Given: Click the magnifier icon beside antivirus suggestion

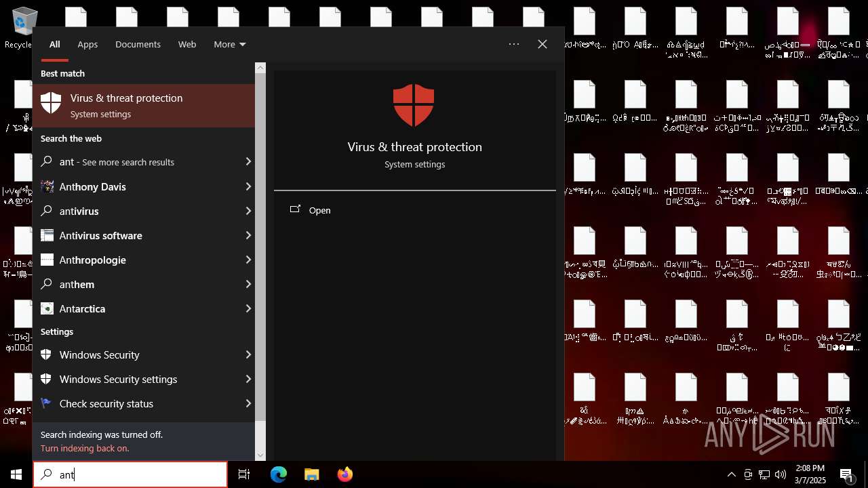Looking at the screenshot, I should (x=47, y=211).
